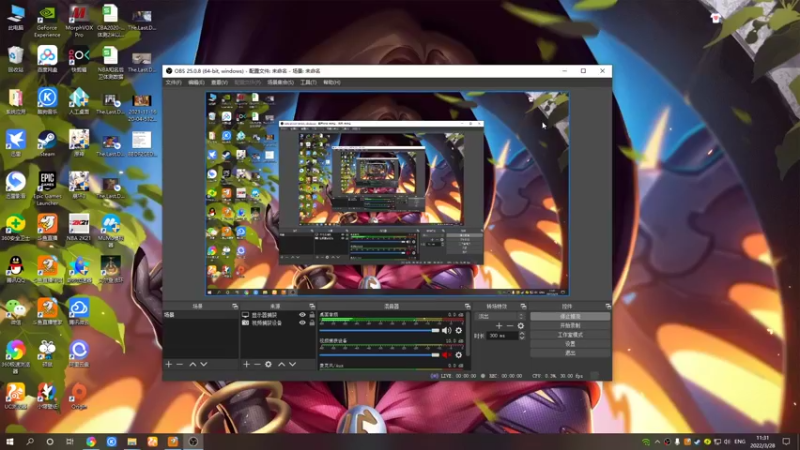Open the Help menu in OBS

[x=332, y=83]
